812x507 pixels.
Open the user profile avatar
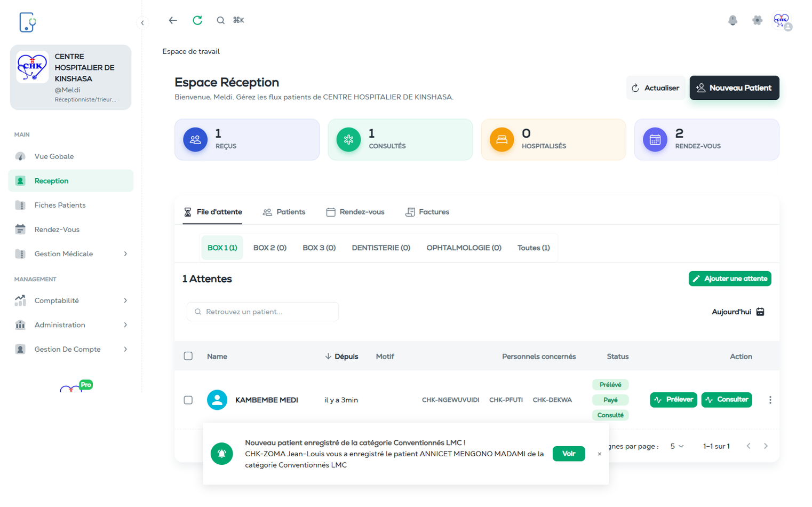tap(782, 21)
